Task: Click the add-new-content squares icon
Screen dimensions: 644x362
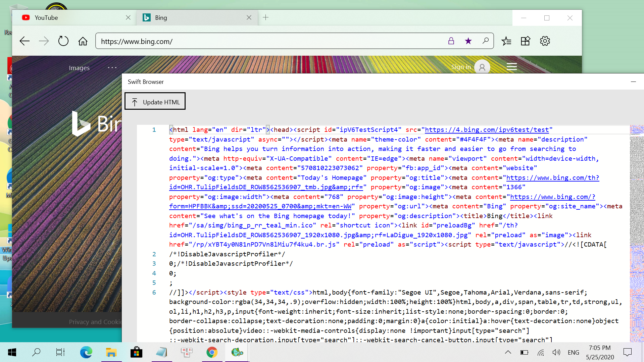Action: pyautogui.click(x=525, y=41)
